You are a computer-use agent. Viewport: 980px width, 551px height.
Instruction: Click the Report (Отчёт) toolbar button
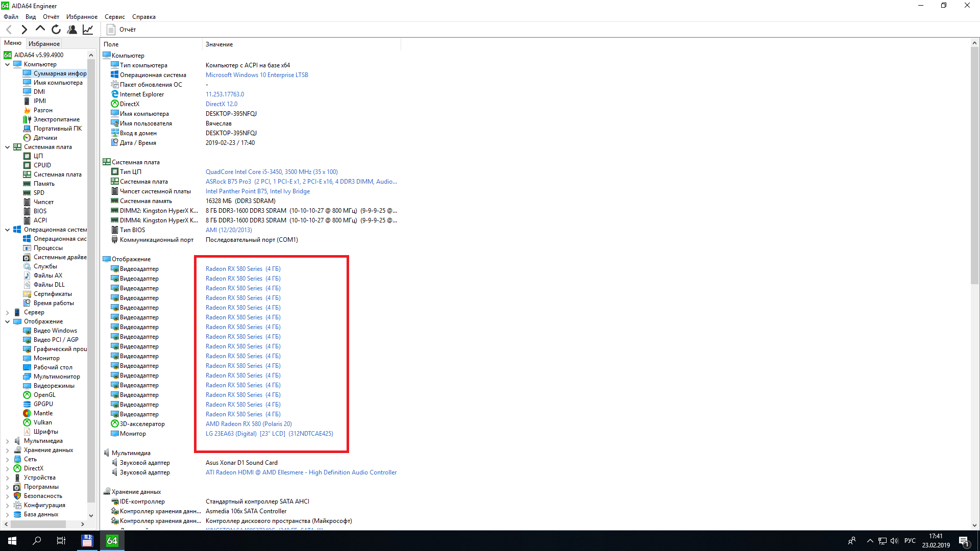pyautogui.click(x=121, y=30)
